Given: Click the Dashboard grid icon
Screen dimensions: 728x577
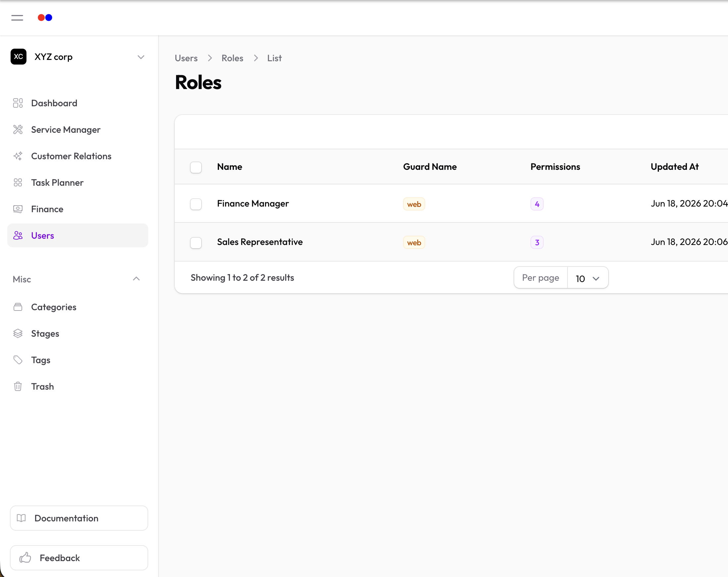Looking at the screenshot, I should click(x=18, y=103).
